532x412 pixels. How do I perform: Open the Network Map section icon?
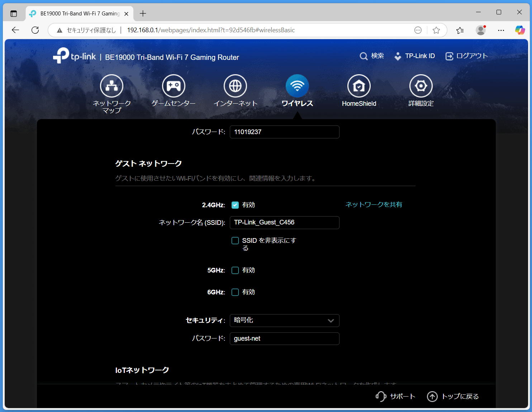111,86
